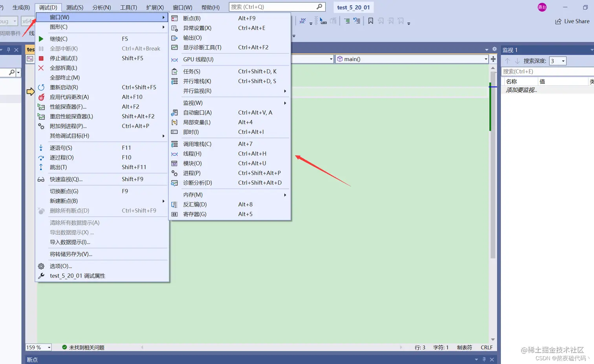Open the Autos window (自动窗口)
The image size is (594, 364).
[x=230, y=113]
